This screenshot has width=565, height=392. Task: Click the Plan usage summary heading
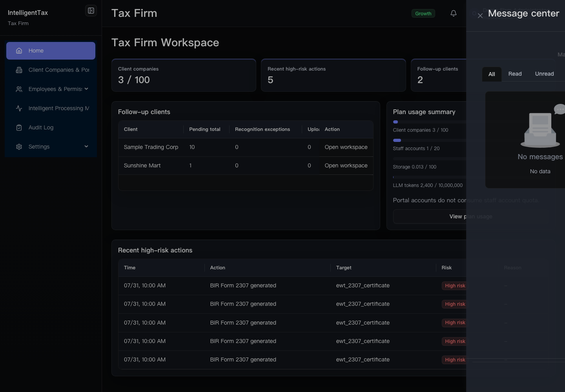tap(424, 112)
